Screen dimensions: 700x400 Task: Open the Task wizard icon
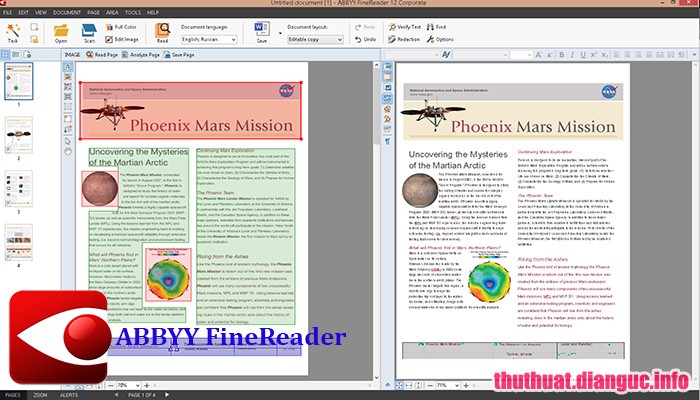pyautogui.click(x=13, y=31)
